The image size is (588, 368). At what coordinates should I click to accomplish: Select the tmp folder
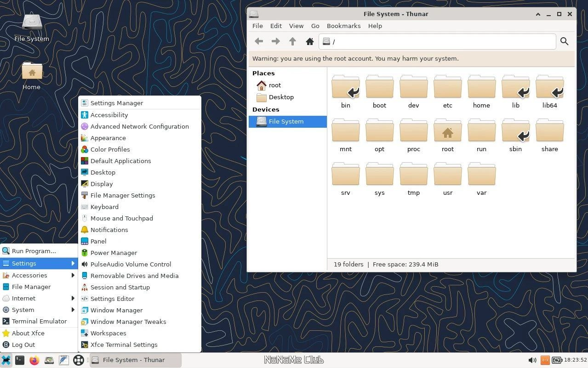(x=414, y=179)
